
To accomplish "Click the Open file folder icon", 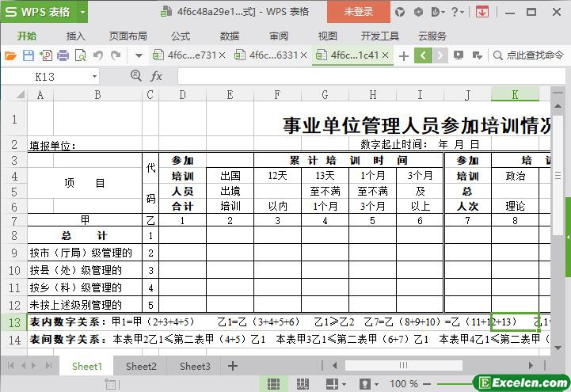I will pos(10,55).
